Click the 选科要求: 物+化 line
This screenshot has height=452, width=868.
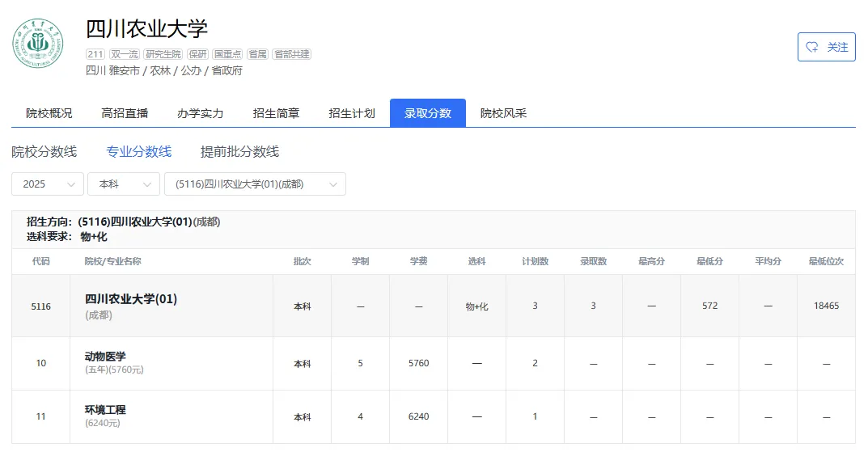click(67, 237)
